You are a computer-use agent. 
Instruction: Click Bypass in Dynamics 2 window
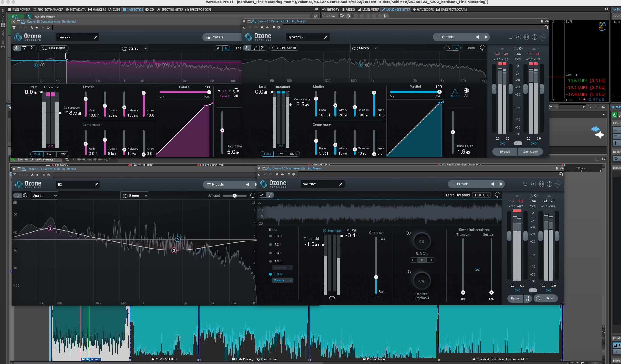click(x=505, y=152)
